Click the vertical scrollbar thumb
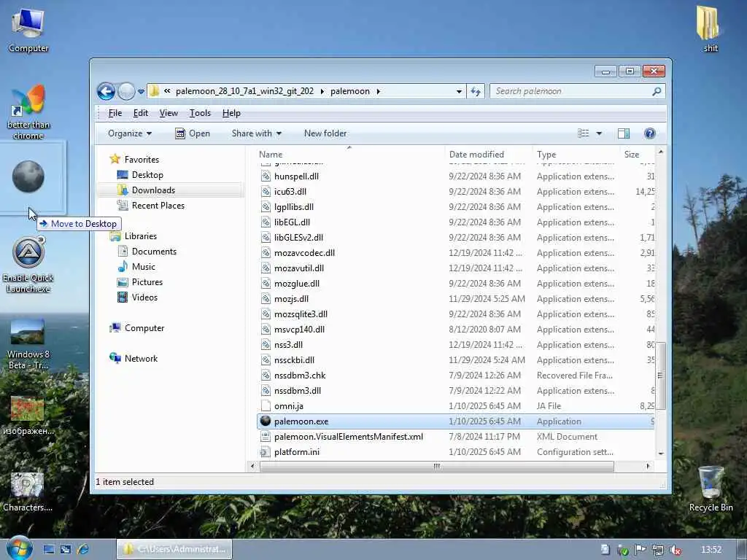Image resolution: width=747 pixels, height=560 pixels. point(660,376)
